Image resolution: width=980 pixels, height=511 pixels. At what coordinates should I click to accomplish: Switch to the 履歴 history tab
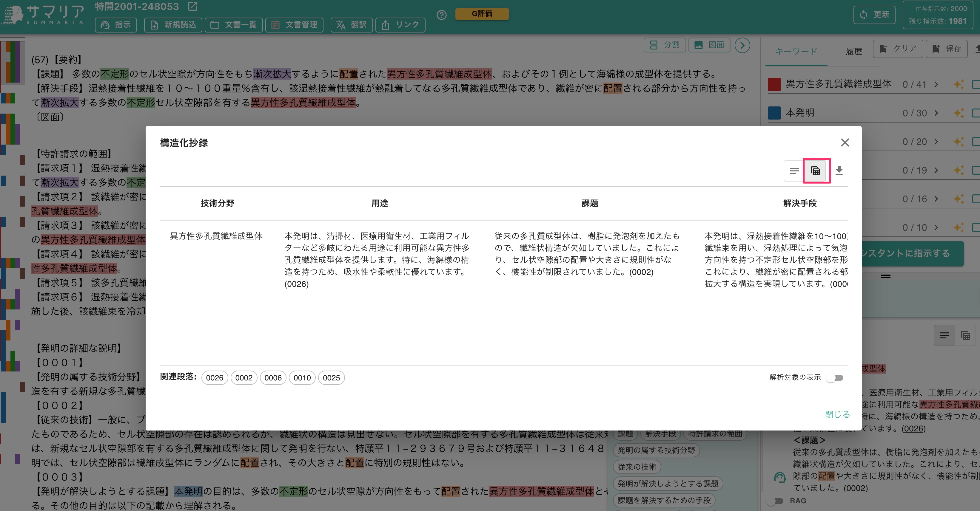pyautogui.click(x=854, y=51)
